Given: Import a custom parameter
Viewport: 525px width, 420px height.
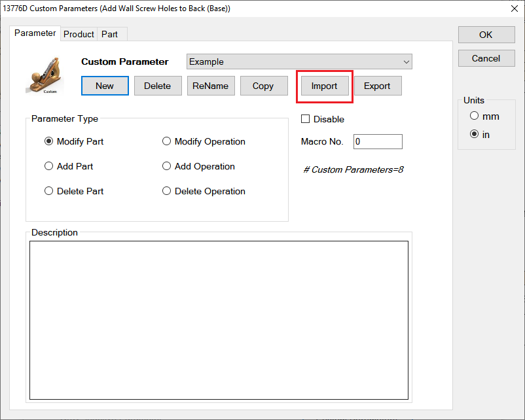Looking at the screenshot, I should (x=324, y=86).
